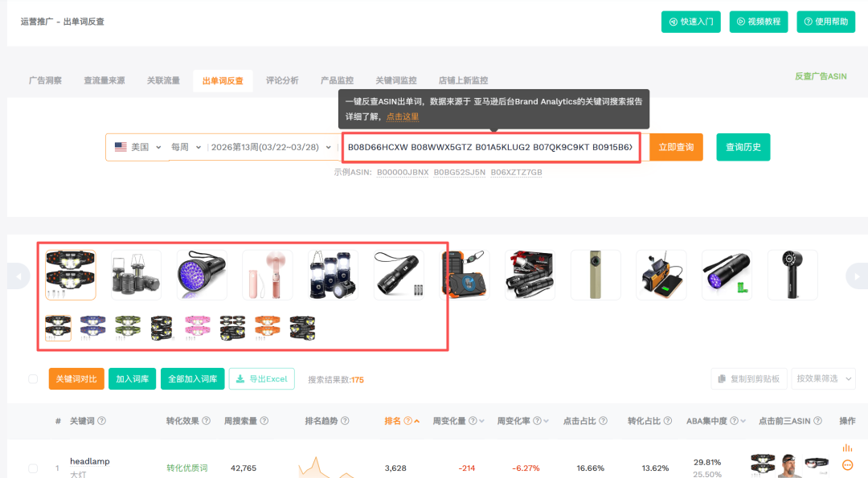Screen dimensions: 868x478
Task: Click the 查询历史 button
Action: click(743, 147)
